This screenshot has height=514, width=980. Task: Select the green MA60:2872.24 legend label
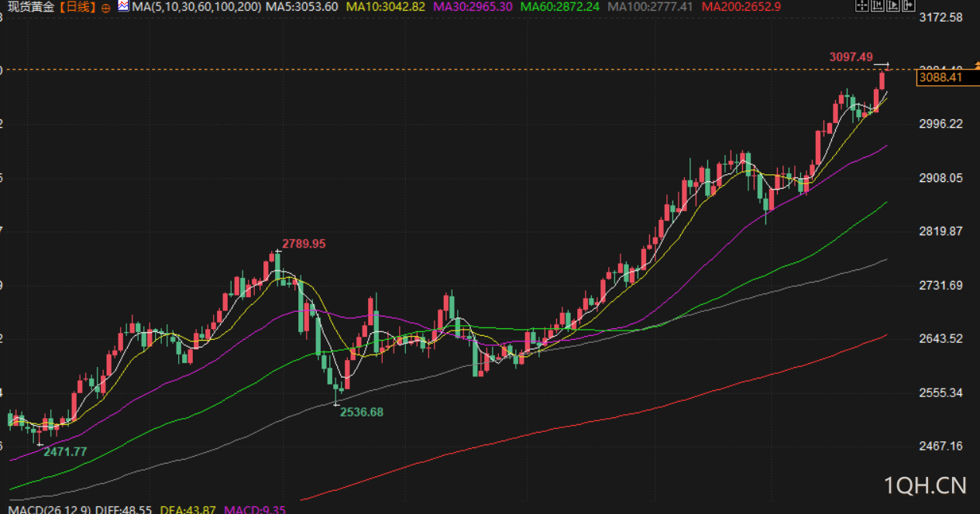[x=560, y=6]
